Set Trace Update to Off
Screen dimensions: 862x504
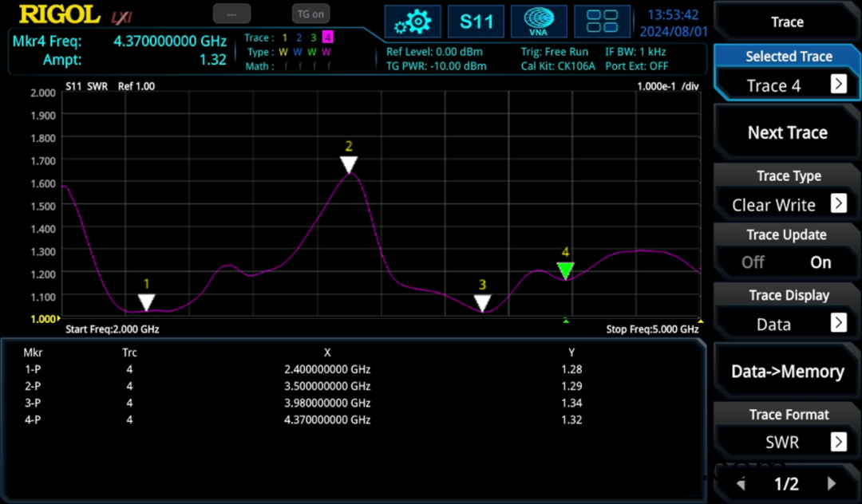pyautogui.click(x=753, y=262)
